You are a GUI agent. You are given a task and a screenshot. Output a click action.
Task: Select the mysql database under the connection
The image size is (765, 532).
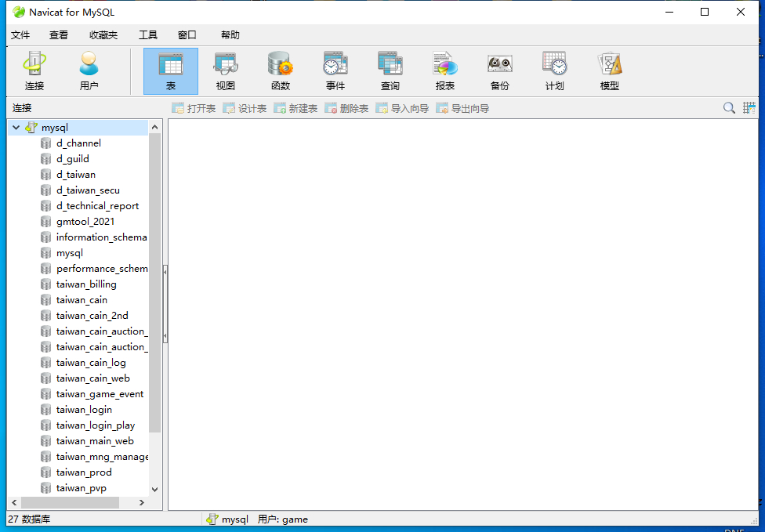69,253
